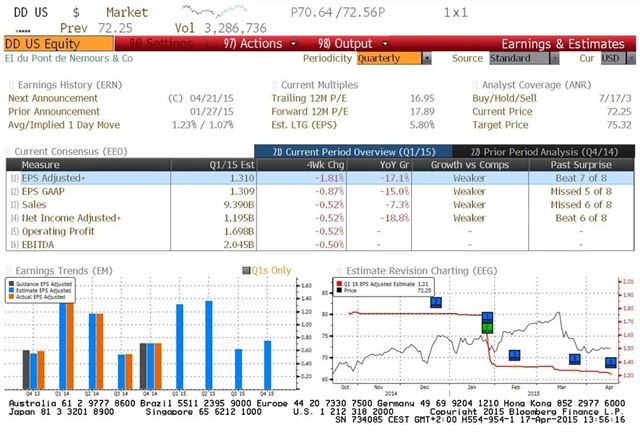This screenshot has width=640, height=432.
Task: Open the Periodicity Quarterly dropdown
Action: click(x=393, y=58)
